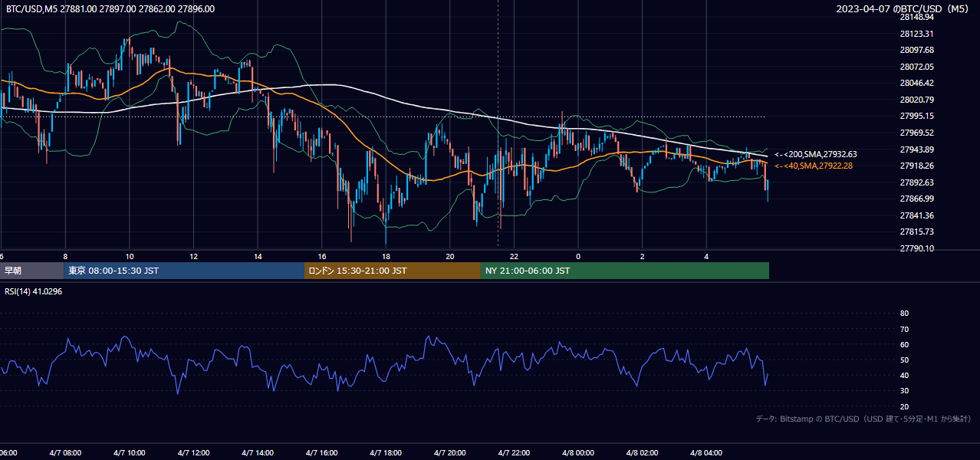Click bottom time label 4/7 08:00
Screen dimensions: 980x460
coord(65,453)
